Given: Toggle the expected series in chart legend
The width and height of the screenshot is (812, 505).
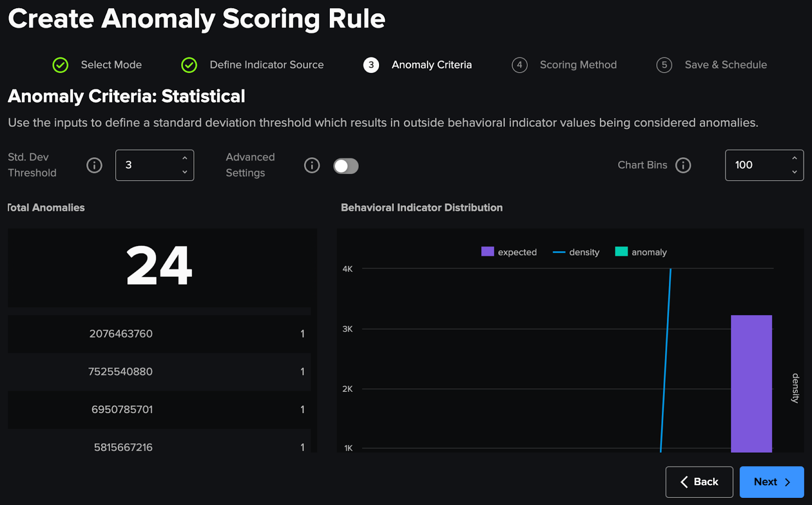Looking at the screenshot, I should (x=509, y=252).
